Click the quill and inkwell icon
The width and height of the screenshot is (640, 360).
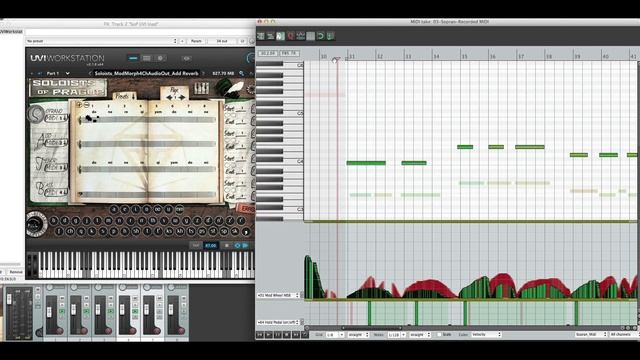click(231, 88)
